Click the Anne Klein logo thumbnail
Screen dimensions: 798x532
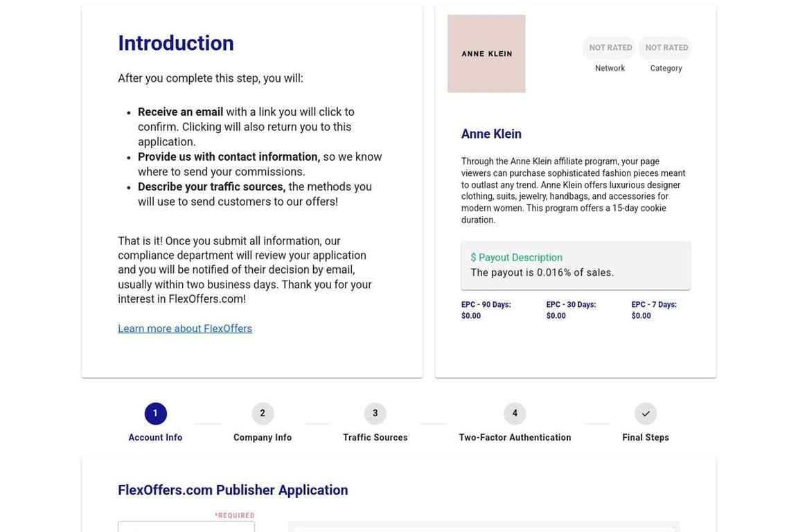pos(486,53)
